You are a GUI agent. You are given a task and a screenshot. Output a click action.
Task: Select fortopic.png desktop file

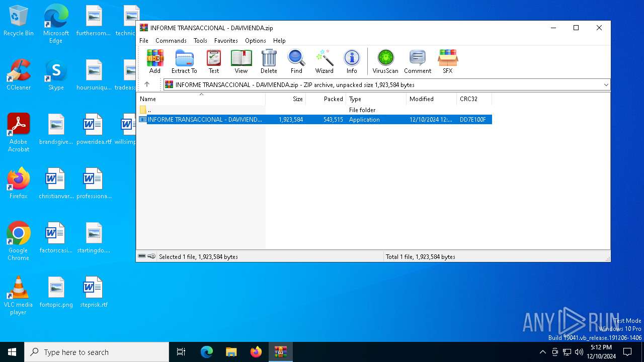56,292
